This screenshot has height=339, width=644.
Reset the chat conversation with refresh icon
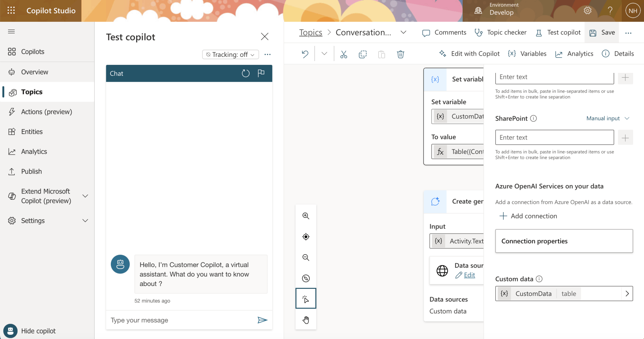(246, 73)
